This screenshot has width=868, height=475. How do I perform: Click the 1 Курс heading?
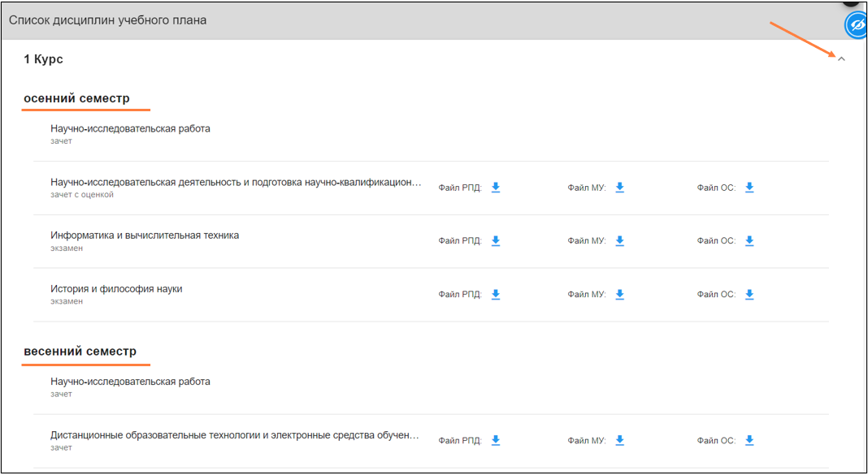43,59
